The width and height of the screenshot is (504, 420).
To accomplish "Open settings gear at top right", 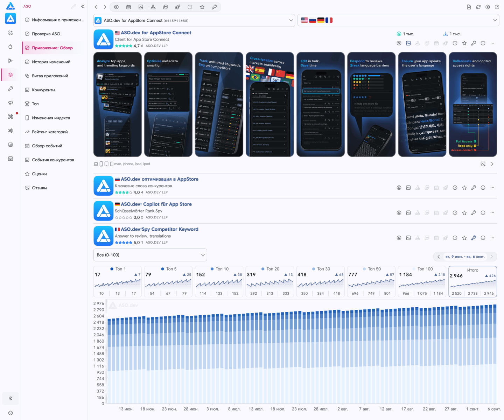I will (x=488, y=7).
